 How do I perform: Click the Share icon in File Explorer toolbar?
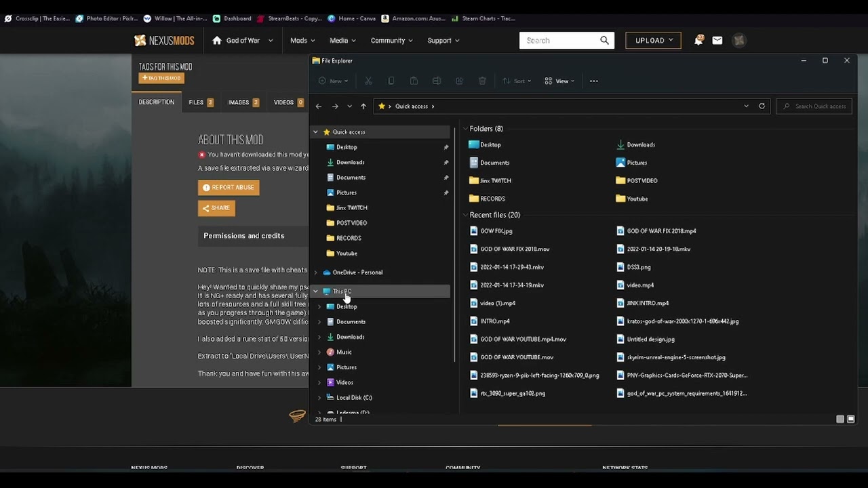[459, 81]
